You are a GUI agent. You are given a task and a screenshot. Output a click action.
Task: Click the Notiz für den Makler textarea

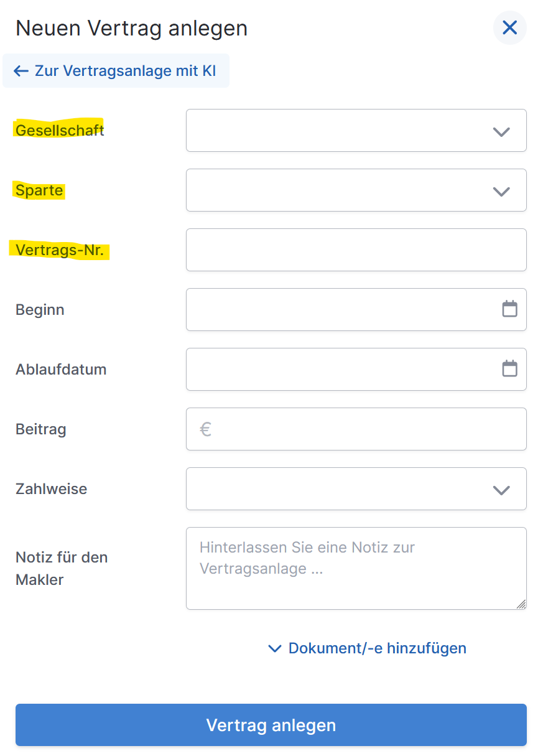(x=356, y=569)
